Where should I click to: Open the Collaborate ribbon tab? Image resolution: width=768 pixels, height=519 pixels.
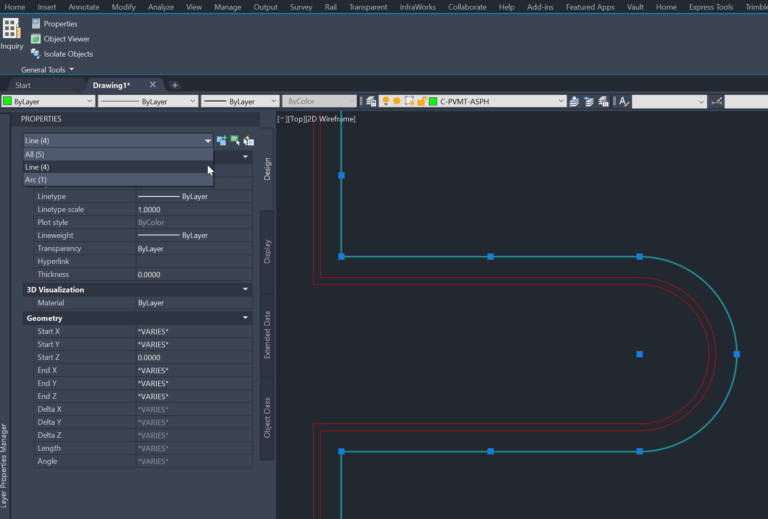tap(467, 7)
